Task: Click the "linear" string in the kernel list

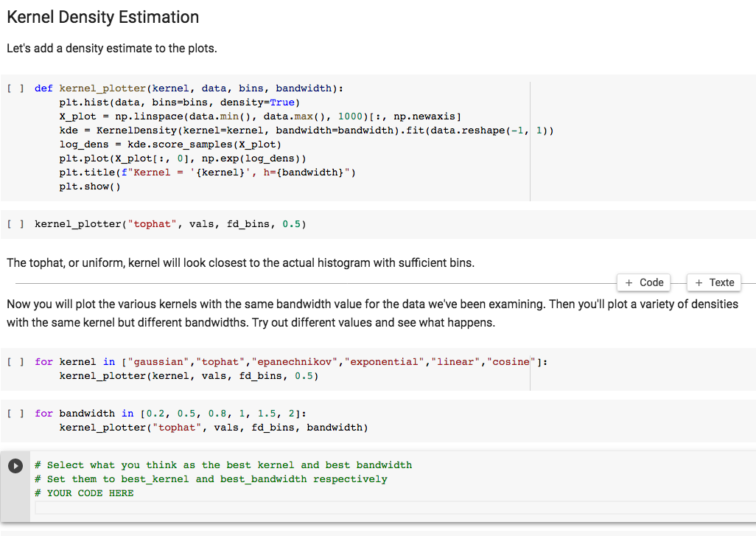Action: click(x=455, y=362)
